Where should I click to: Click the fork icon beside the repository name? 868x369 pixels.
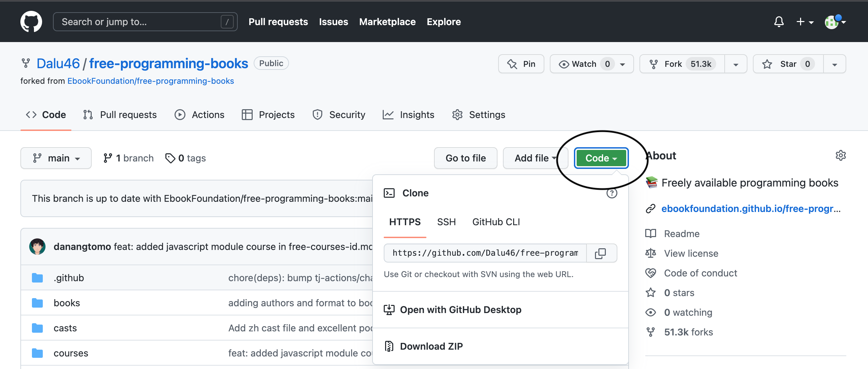click(x=25, y=63)
